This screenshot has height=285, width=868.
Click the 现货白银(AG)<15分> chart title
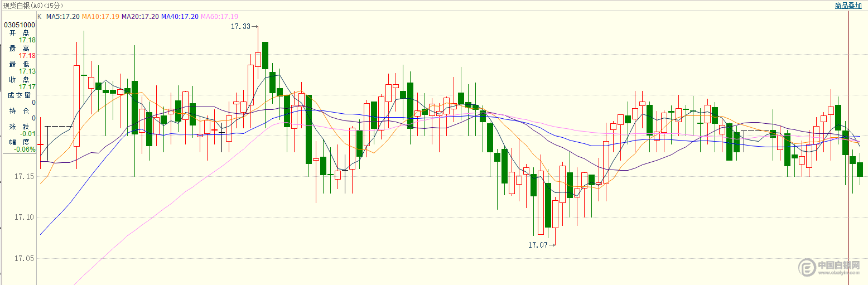[x=33, y=6]
